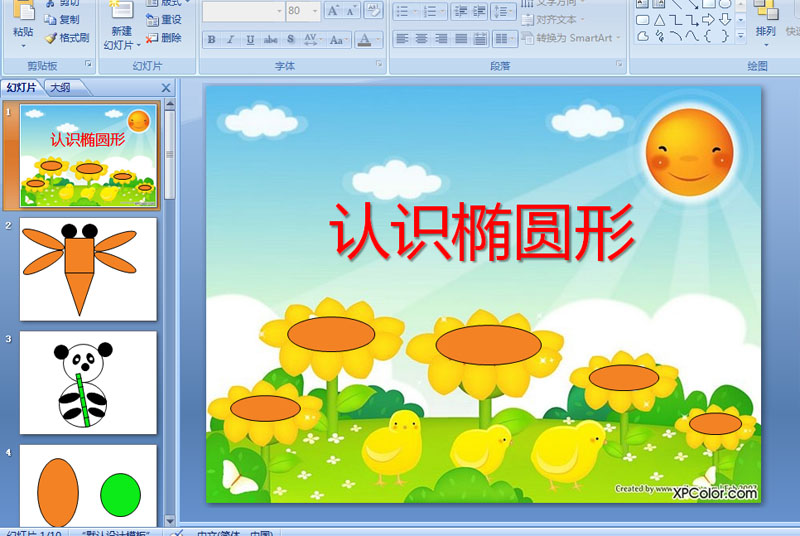Viewport: 800px width, 536px height.
Task: Select the triangle shape
Action: pyautogui.click(x=659, y=20)
